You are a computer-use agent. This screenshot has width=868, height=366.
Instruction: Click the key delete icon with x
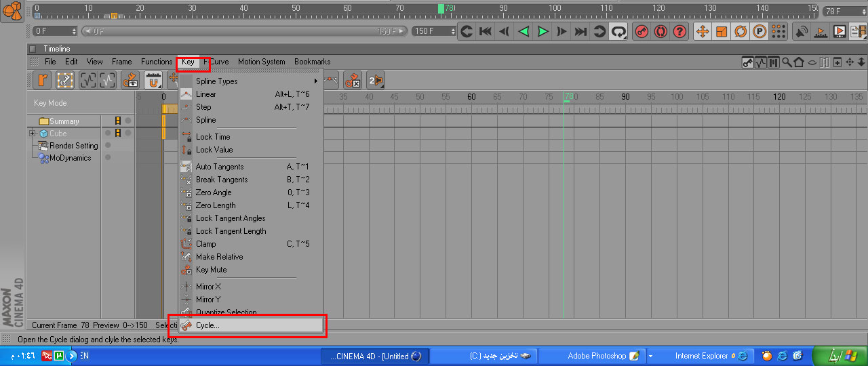(x=352, y=81)
